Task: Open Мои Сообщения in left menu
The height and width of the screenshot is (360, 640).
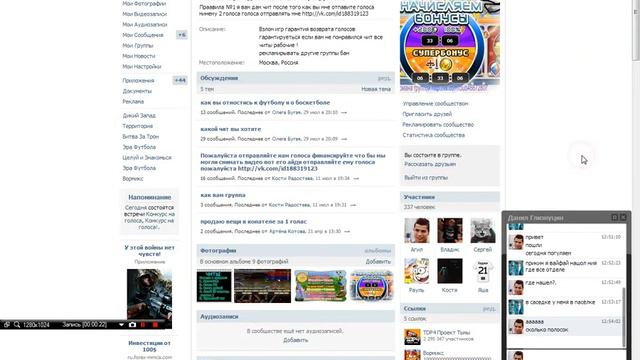Action: (x=143, y=35)
